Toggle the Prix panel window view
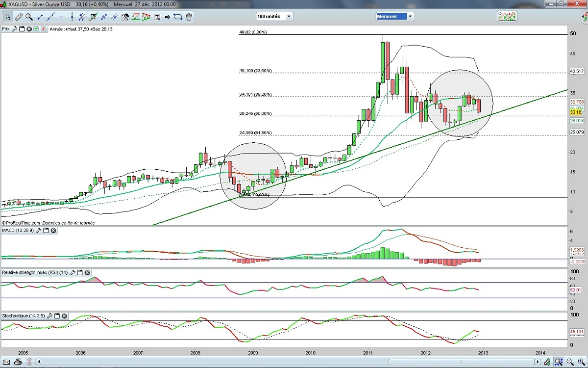This screenshot has height=368, width=588. coord(22,29)
